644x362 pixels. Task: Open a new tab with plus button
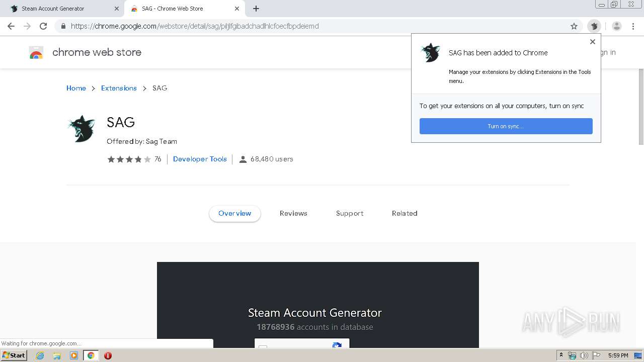pos(256,9)
